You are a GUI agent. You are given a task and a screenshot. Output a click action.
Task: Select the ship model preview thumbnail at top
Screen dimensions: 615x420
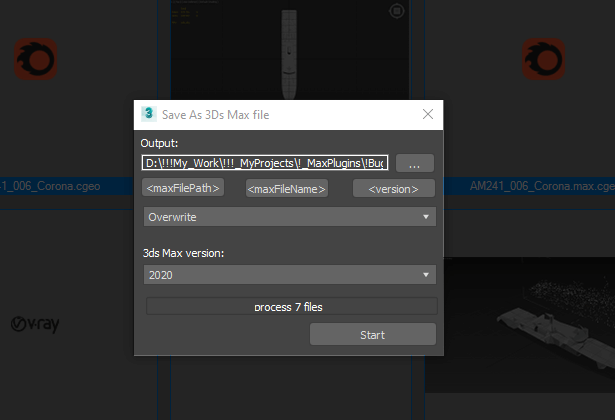point(290,50)
